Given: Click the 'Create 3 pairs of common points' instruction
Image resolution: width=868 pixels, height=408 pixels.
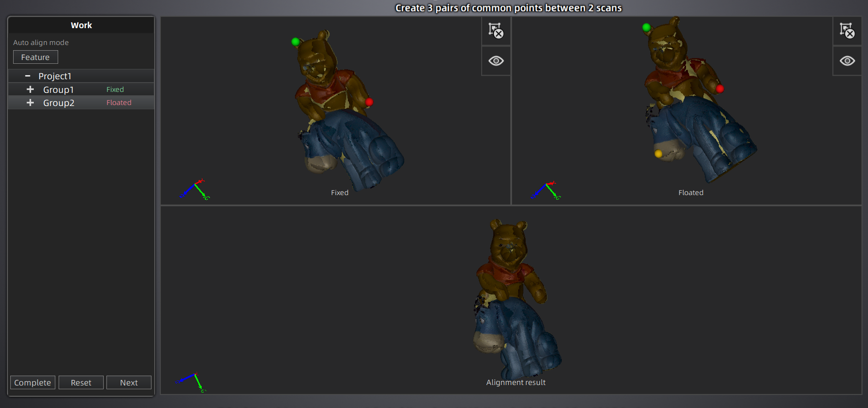Looking at the screenshot, I should [508, 8].
